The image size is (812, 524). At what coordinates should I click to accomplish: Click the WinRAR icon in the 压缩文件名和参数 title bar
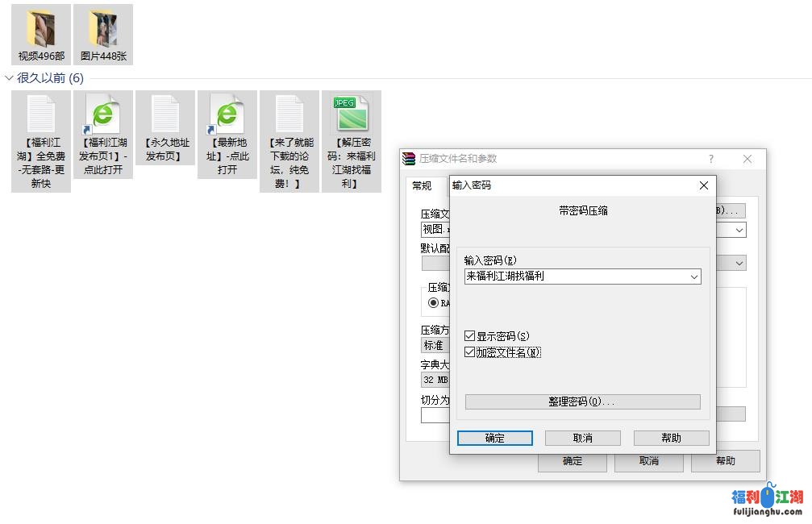pos(410,159)
